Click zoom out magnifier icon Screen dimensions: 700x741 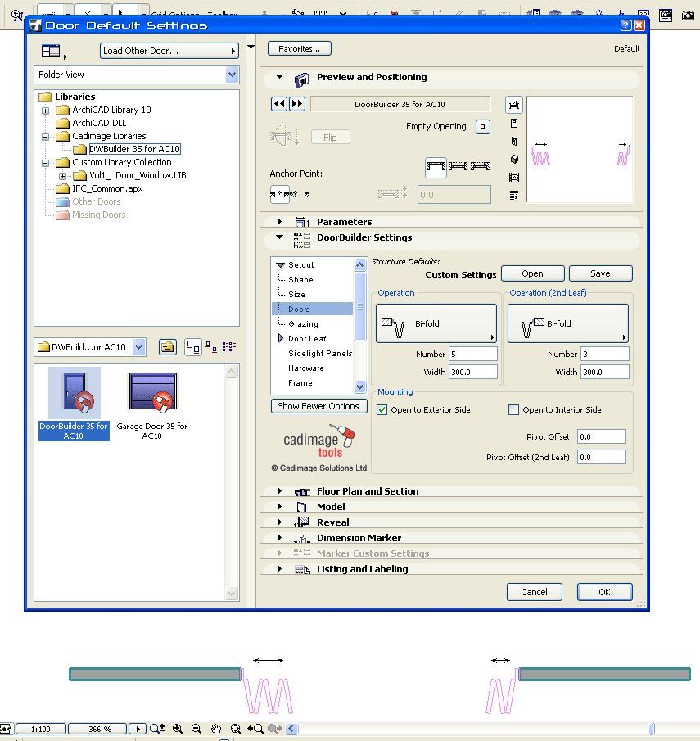tap(196, 729)
